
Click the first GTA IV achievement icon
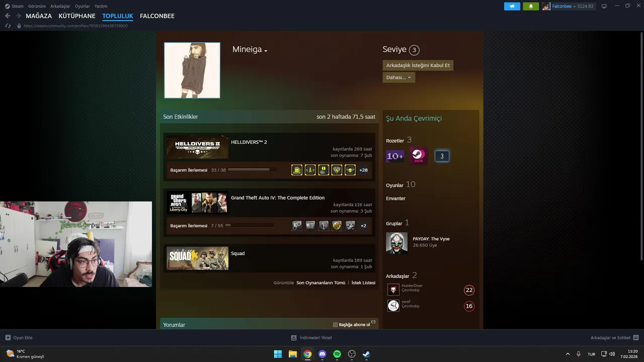pyautogui.click(x=297, y=226)
